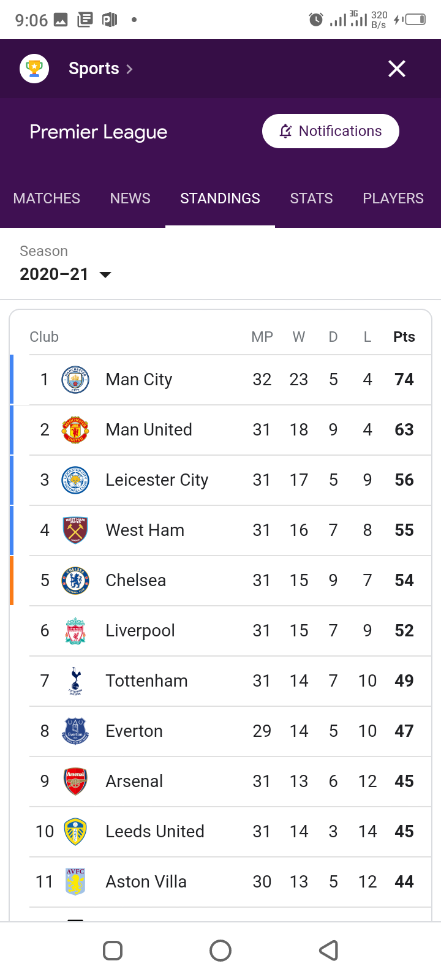Tap the West Ham crest icon
The height and width of the screenshot is (980, 441).
pyautogui.click(x=75, y=530)
